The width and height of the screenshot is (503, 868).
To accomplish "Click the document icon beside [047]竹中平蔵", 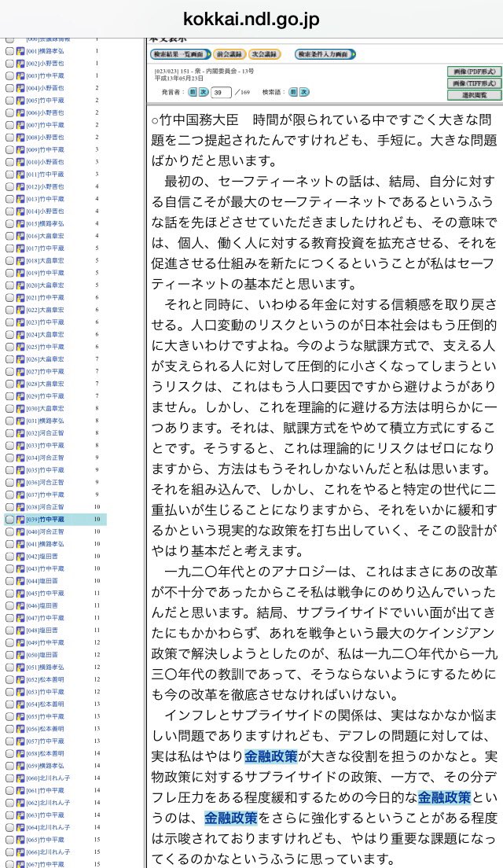I will point(20,618).
